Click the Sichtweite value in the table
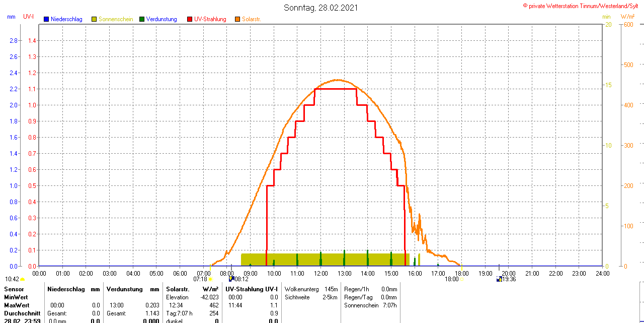The width and height of the screenshot is (644, 323). point(330,297)
